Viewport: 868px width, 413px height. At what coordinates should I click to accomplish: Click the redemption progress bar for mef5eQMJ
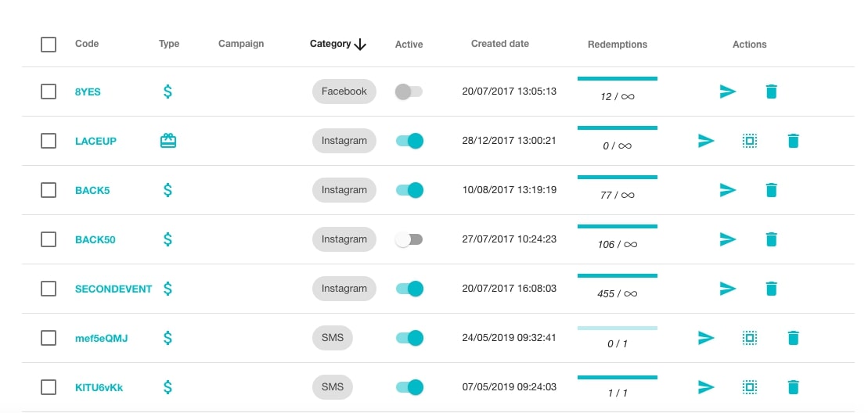coord(618,329)
